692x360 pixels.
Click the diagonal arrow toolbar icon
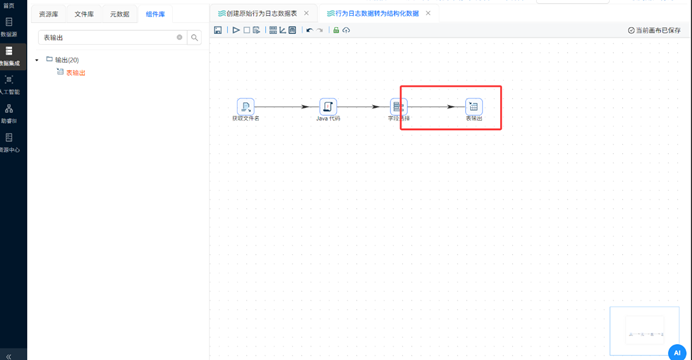click(283, 30)
